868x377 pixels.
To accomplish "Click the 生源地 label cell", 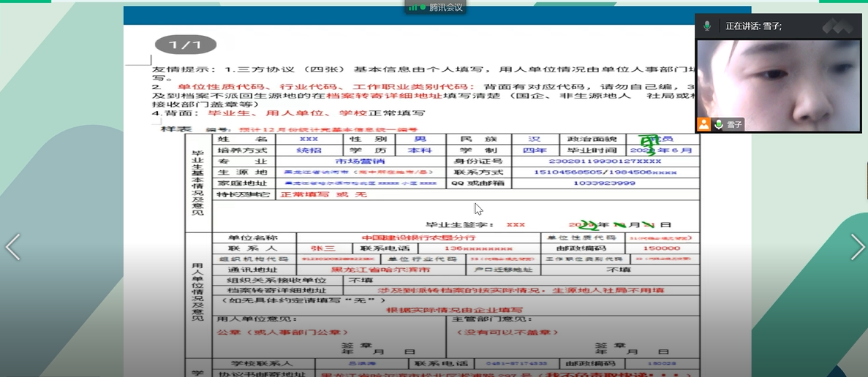I will pyautogui.click(x=243, y=172).
